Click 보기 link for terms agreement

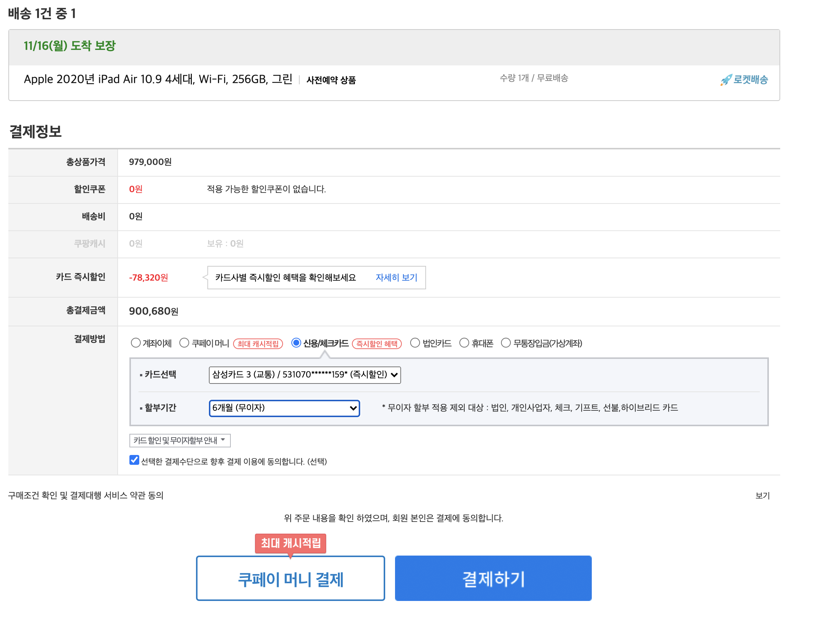[x=762, y=495]
